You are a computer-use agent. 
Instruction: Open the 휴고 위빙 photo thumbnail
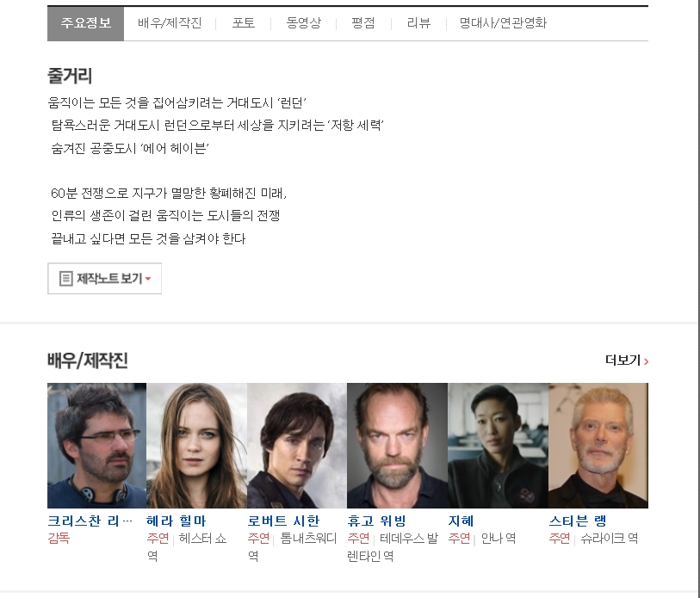(397, 446)
